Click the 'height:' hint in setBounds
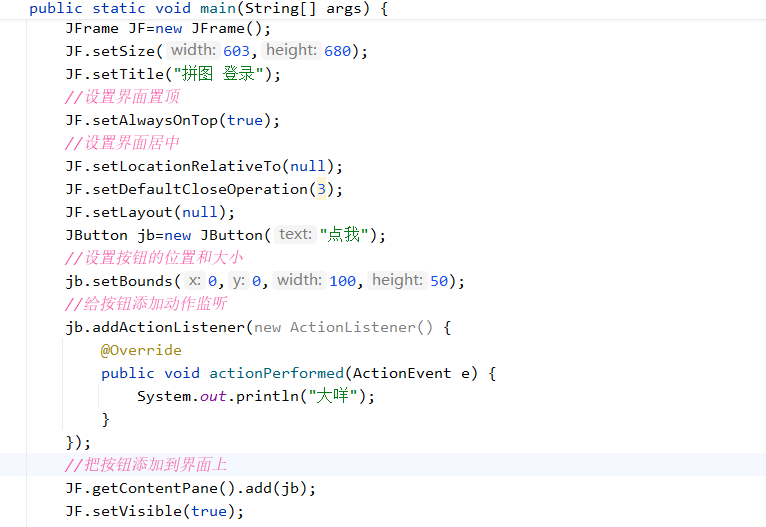 [x=397, y=280]
